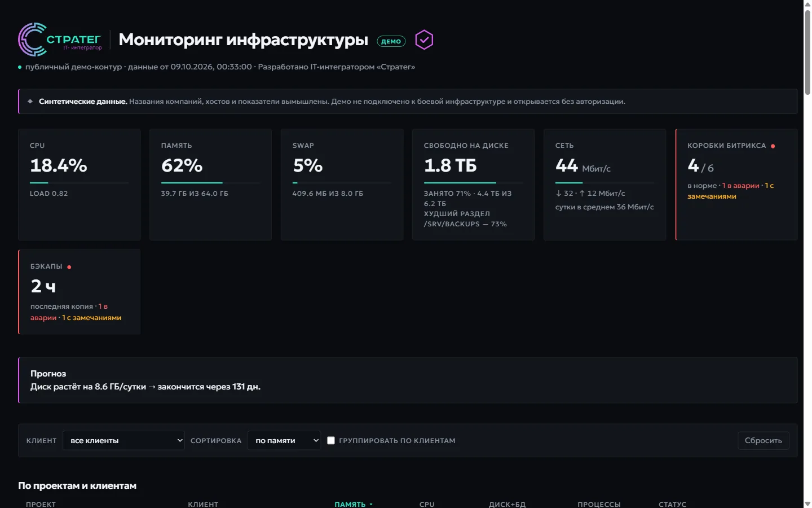The image size is (812, 508).
Task: Open the Бэкапы 2 ч card
Action: pos(80,292)
